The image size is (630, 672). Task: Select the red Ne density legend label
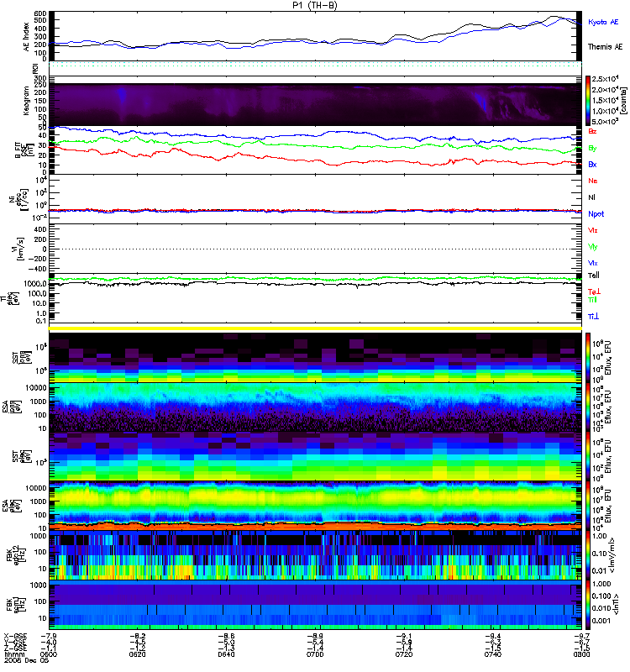point(593,181)
